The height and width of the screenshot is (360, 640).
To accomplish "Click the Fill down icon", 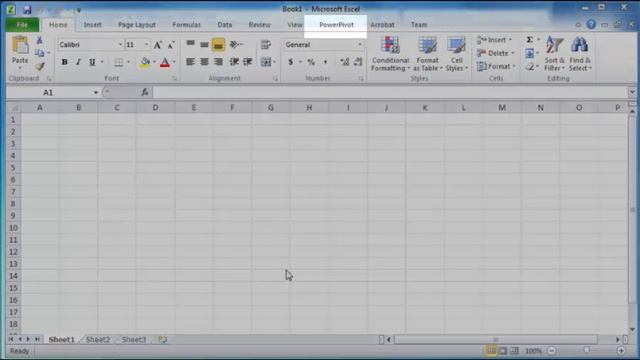I will click(529, 53).
